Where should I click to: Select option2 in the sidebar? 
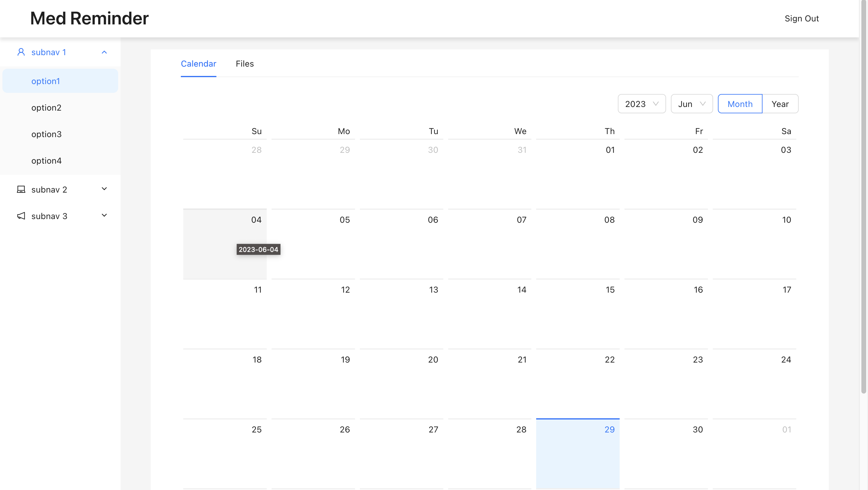tap(46, 108)
